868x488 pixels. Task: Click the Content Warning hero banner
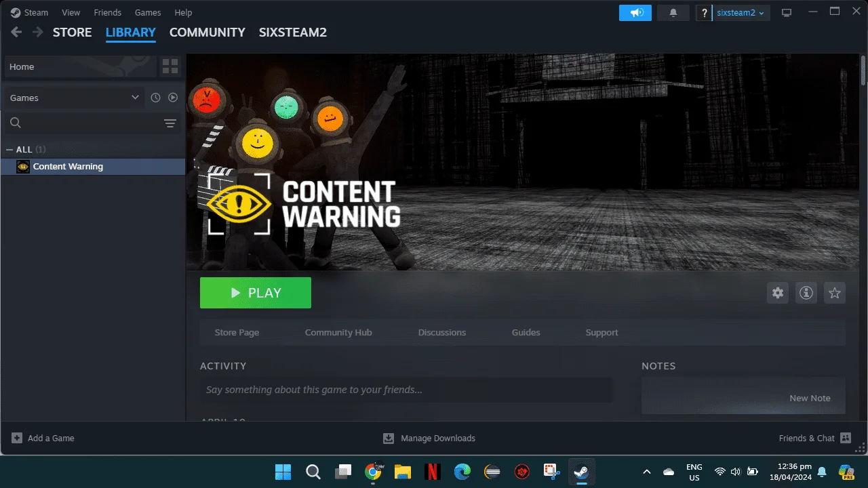(x=523, y=162)
